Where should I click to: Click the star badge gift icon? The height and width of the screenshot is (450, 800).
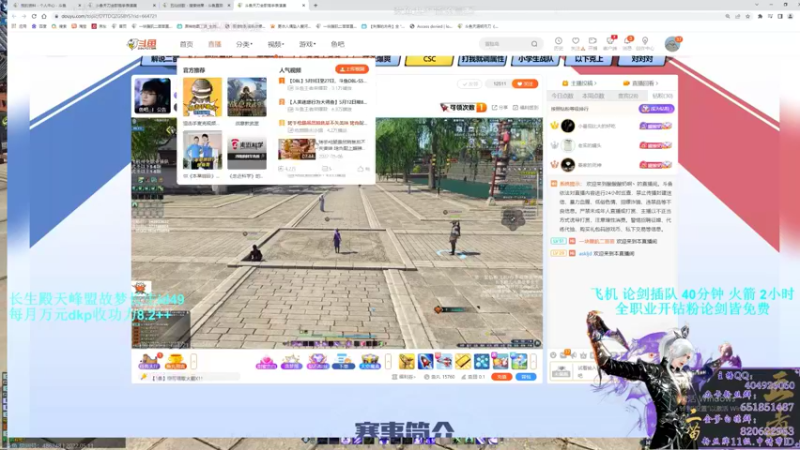pos(292,361)
